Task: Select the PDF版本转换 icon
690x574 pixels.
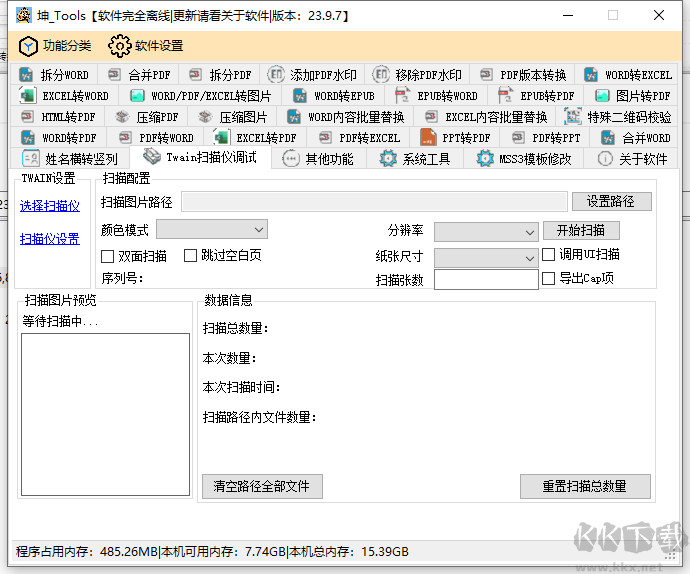Action: pyautogui.click(x=486, y=75)
